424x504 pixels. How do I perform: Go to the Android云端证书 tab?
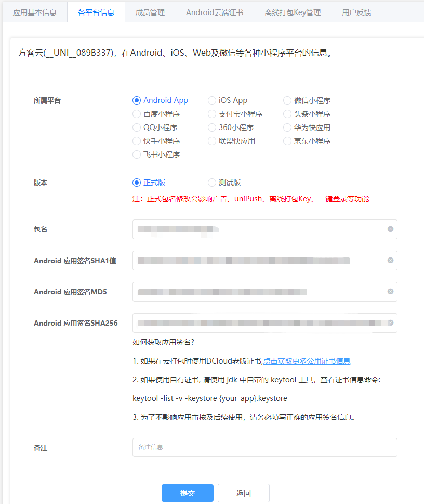215,12
